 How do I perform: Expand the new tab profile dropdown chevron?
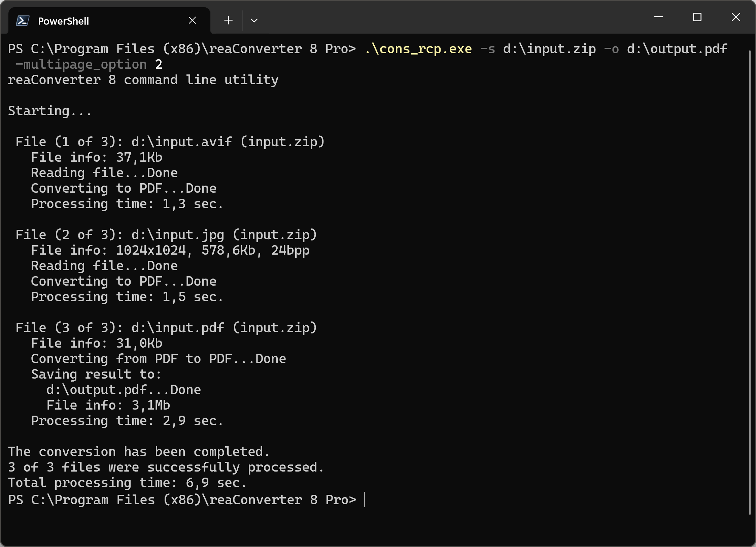(254, 21)
